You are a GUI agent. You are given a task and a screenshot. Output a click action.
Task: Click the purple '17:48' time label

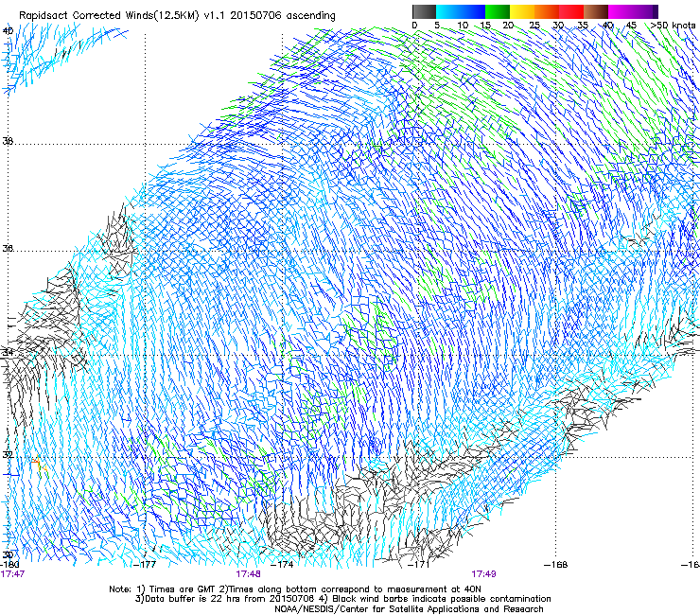(248, 573)
